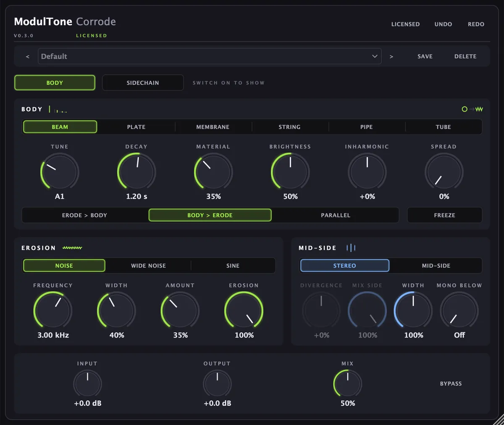Screen dimensions: 504x425
Task: Click the DIVERGENCE knob
Action: pyautogui.click(x=321, y=310)
